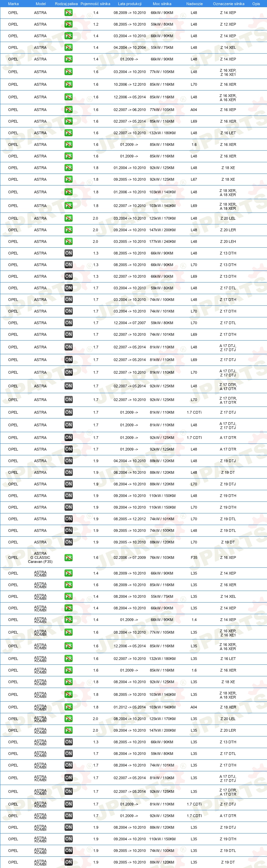Click petrol icon in Kombi L35 Z 14 XEL row
This screenshot has height=868, width=267.
click(x=69, y=596)
